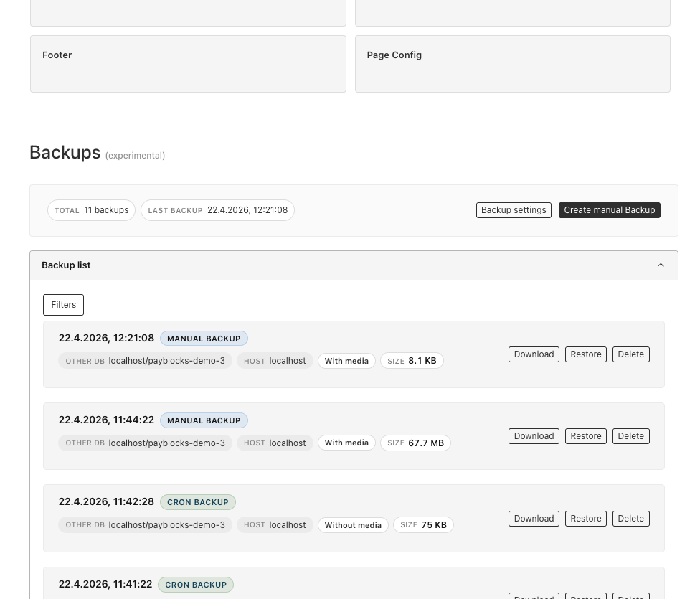
Task: Restore the 12:21:08 backup
Action: click(586, 354)
